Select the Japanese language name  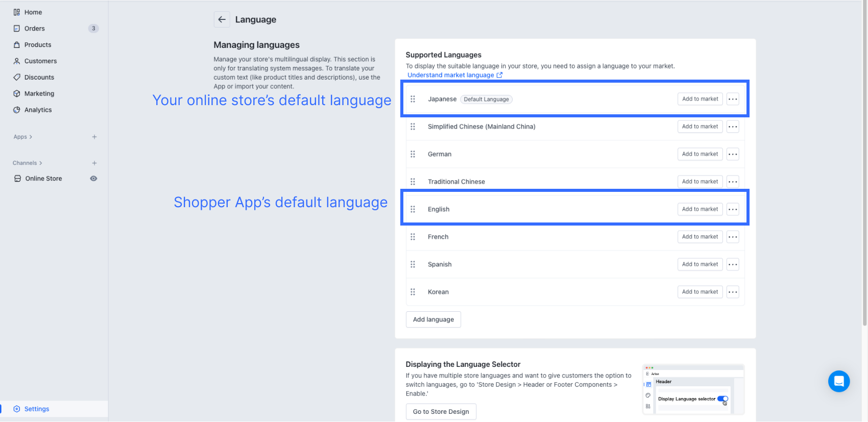[442, 99]
